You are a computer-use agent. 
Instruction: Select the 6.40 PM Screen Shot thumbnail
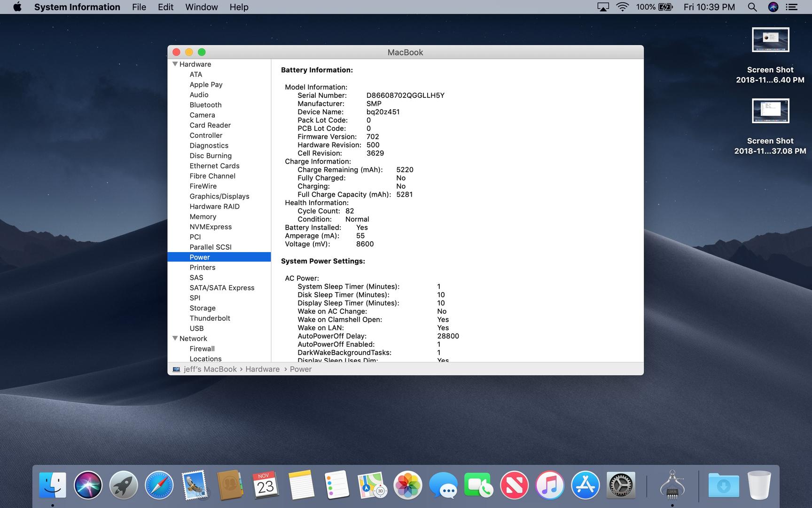click(x=770, y=40)
